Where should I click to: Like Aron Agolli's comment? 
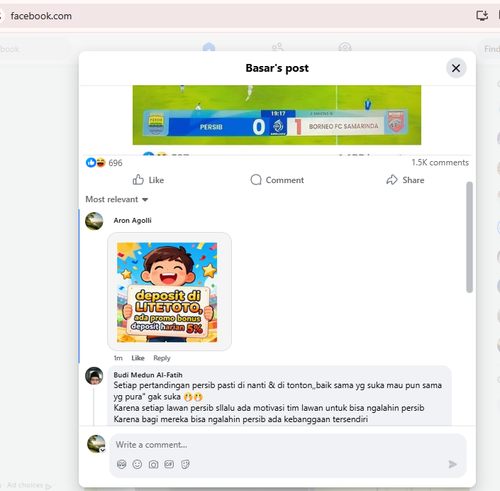(138, 358)
